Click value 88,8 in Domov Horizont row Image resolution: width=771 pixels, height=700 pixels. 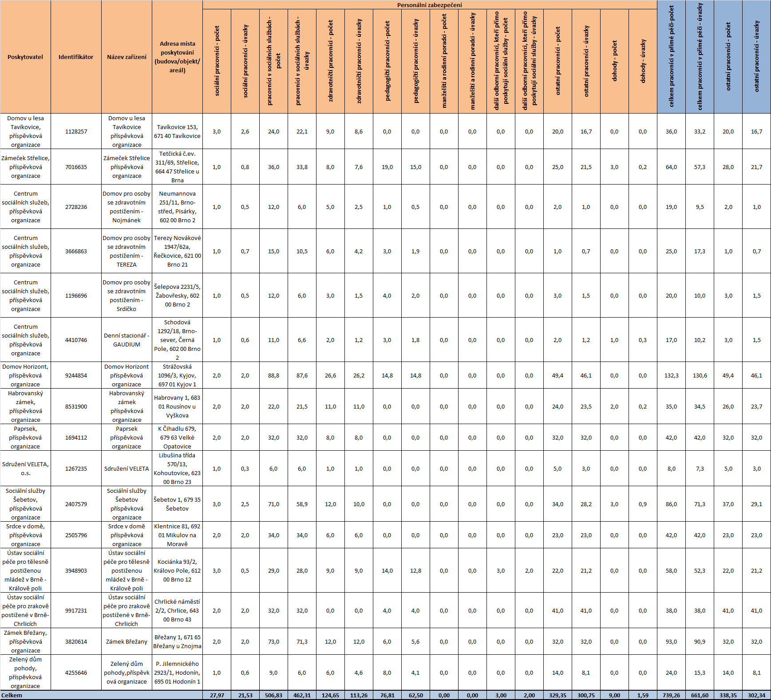click(x=273, y=375)
